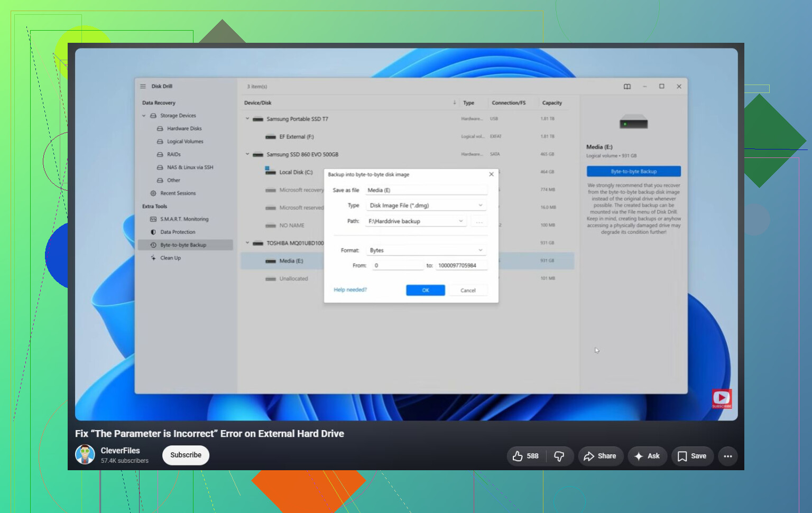Click the From value field
812x513 pixels.
[398, 266]
